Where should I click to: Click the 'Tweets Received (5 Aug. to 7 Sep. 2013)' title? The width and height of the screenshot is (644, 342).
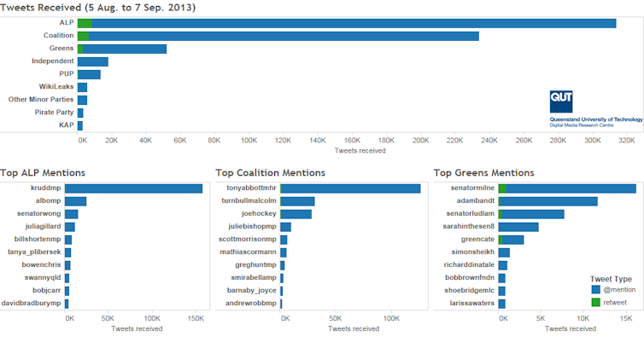97,8
